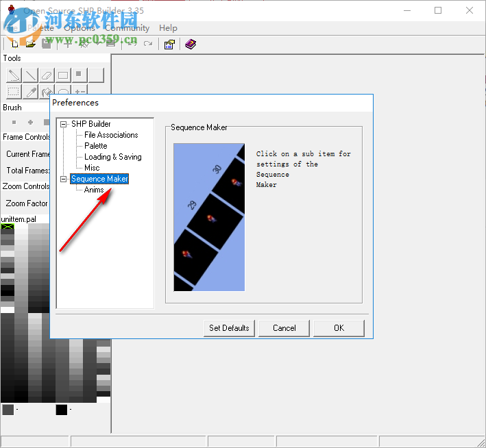Viewport: 486px width, 448px height.
Task: Select the Eraser tool
Action: click(x=47, y=75)
